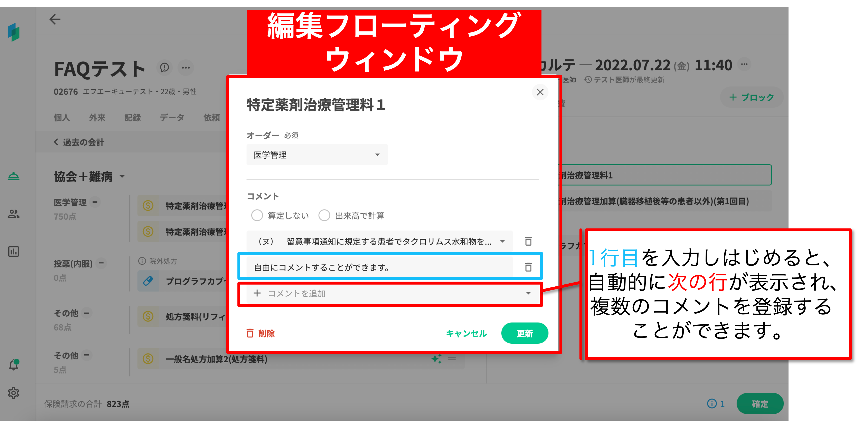868x422 pixels.
Task: Open the statistics chart sidebar icon
Action: click(13, 251)
